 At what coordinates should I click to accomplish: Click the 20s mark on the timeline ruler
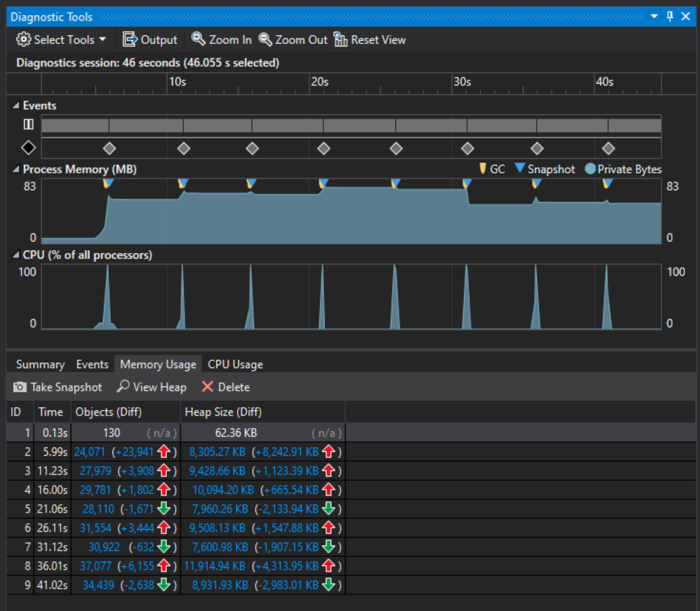click(x=320, y=82)
